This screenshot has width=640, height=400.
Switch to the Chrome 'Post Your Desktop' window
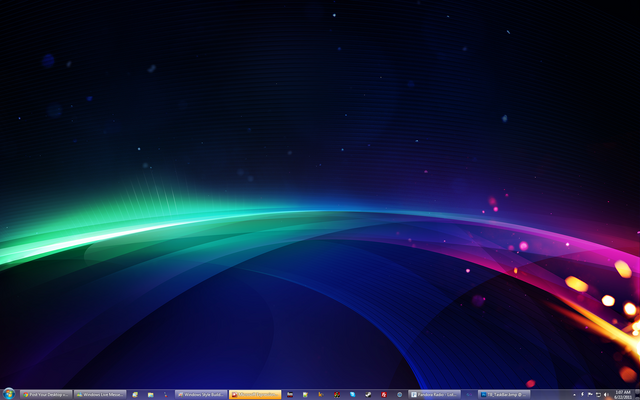click(x=46, y=394)
